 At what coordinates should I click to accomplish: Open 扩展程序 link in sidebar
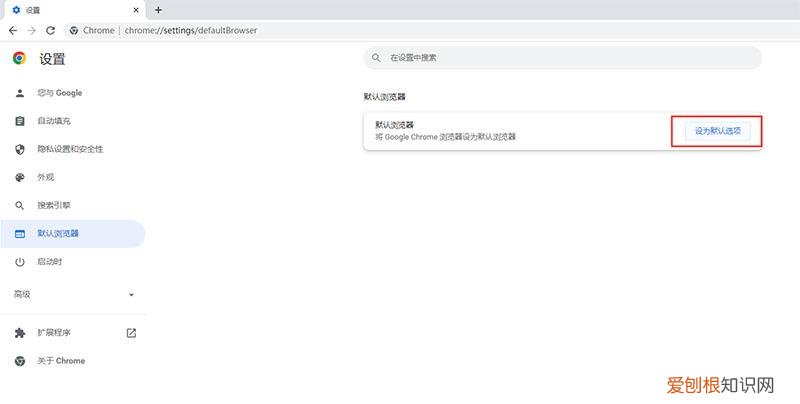tap(72, 333)
